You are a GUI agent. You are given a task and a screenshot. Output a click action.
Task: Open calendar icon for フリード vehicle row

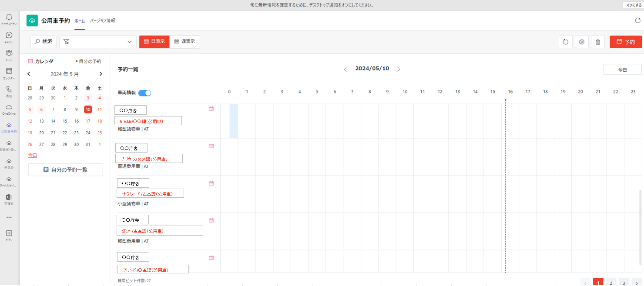click(211, 258)
